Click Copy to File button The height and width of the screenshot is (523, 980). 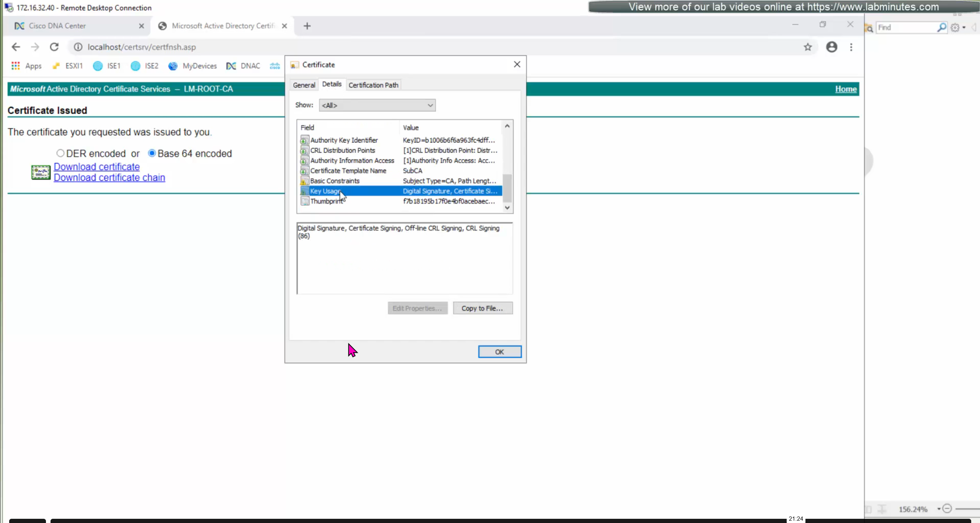tap(482, 308)
